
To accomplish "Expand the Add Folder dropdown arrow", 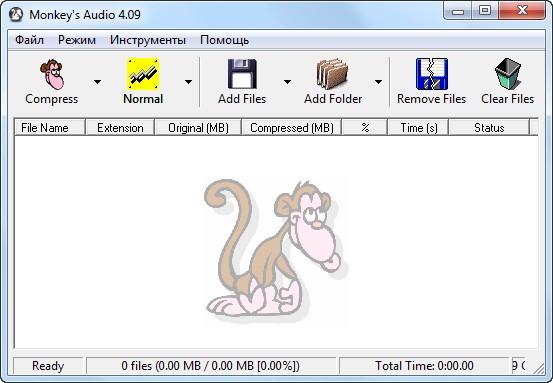I will click(378, 82).
